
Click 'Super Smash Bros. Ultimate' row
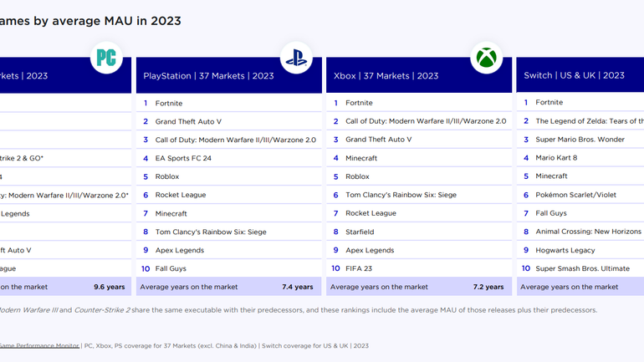pyautogui.click(x=580, y=268)
